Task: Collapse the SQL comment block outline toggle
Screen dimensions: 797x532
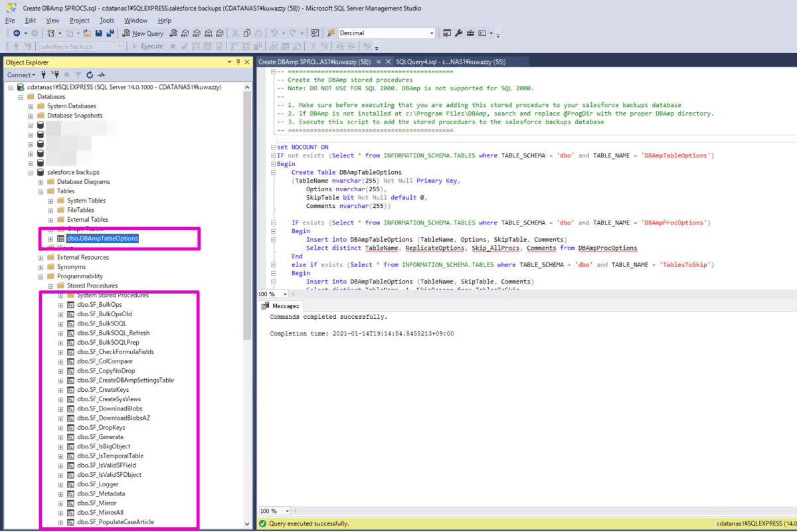Action: (x=273, y=70)
